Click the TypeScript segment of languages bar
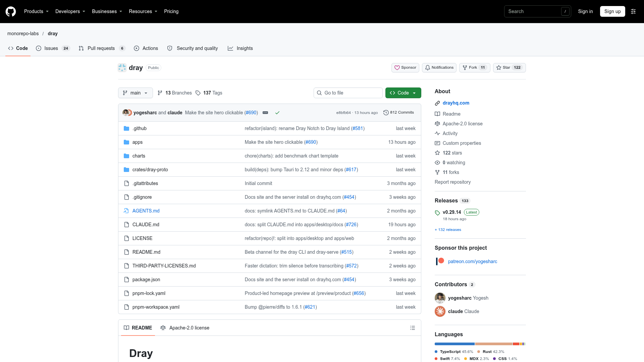 tap(454, 344)
